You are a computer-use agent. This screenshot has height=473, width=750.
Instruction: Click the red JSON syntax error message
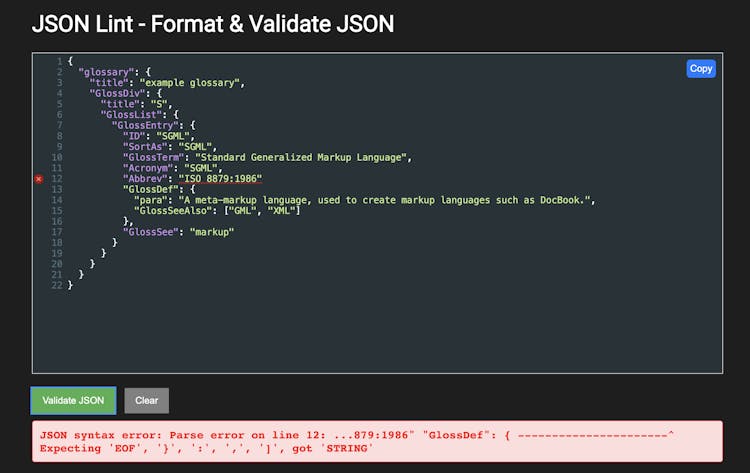[376, 441]
